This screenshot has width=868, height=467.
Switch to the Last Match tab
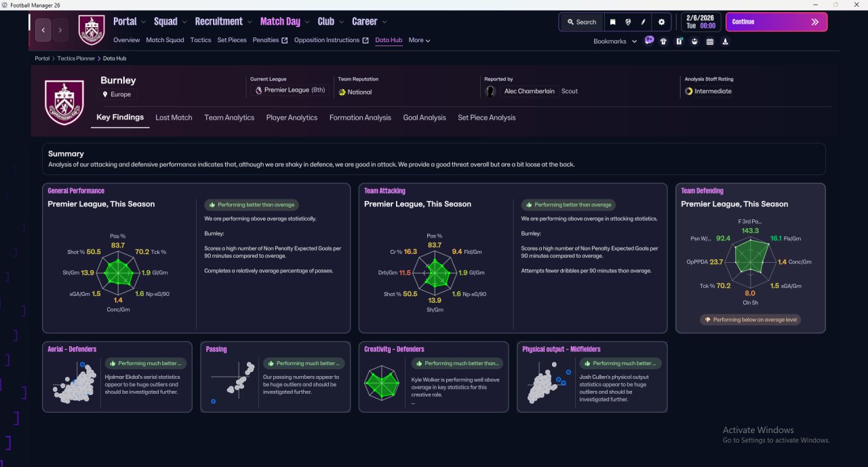174,117
